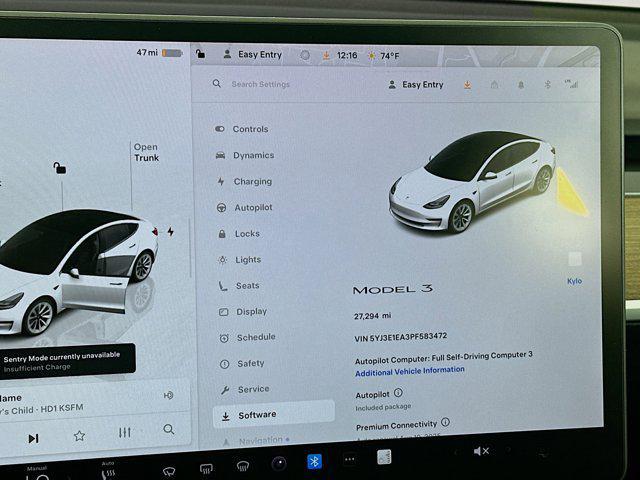The width and height of the screenshot is (640, 480).
Task: Tap the orange download arrow near the clock
Action: [326, 55]
